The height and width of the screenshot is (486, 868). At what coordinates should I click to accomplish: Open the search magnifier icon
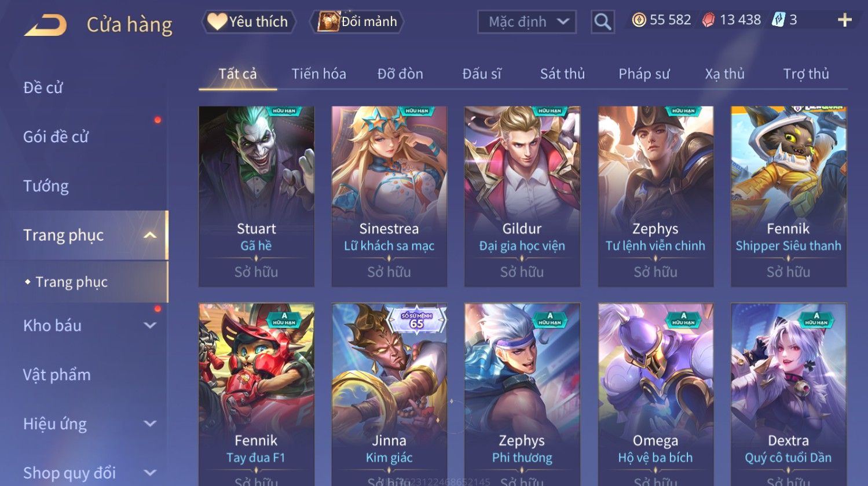[602, 22]
